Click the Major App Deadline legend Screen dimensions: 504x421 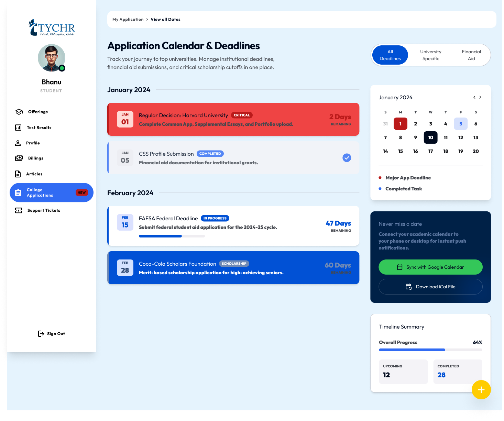[408, 178]
